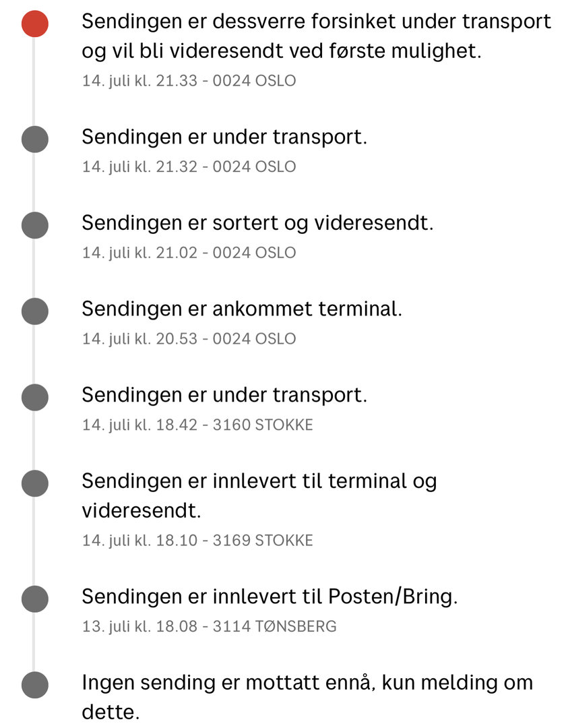Click the dot for 'innlevert til Posten/Bring'
This screenshot has height=728, width=564.
pyautogui.click(x=34, y=598)
